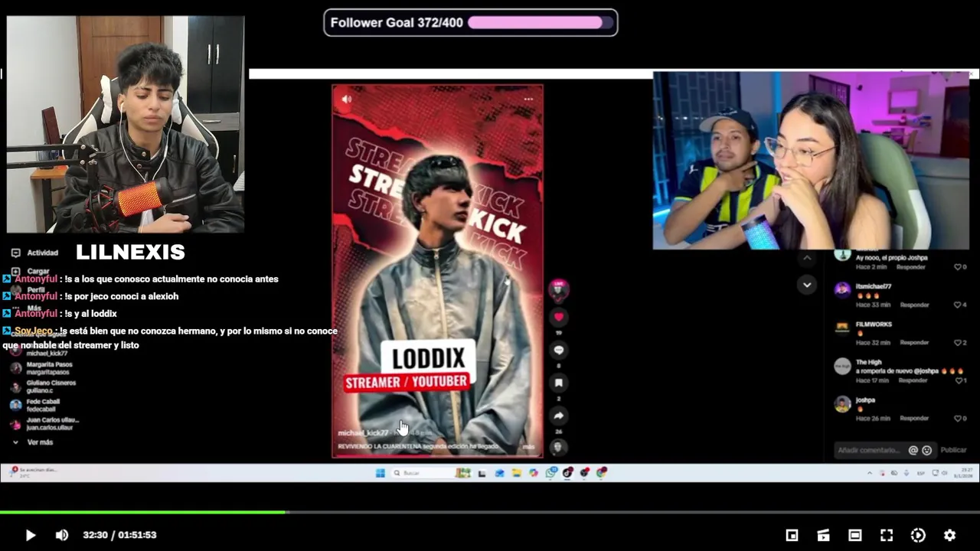Enable picture-in-picture mini player icon
Image resolution: width=980 pixels, height=551 pixels.
[x=792, y=535]
